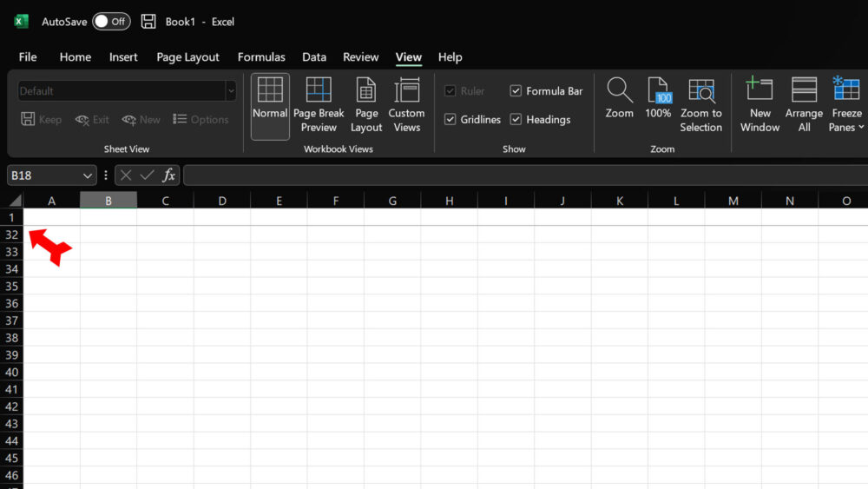Toggle the AutoSave switch
This screenshot has width=868, height=489.
pos(111,22)
